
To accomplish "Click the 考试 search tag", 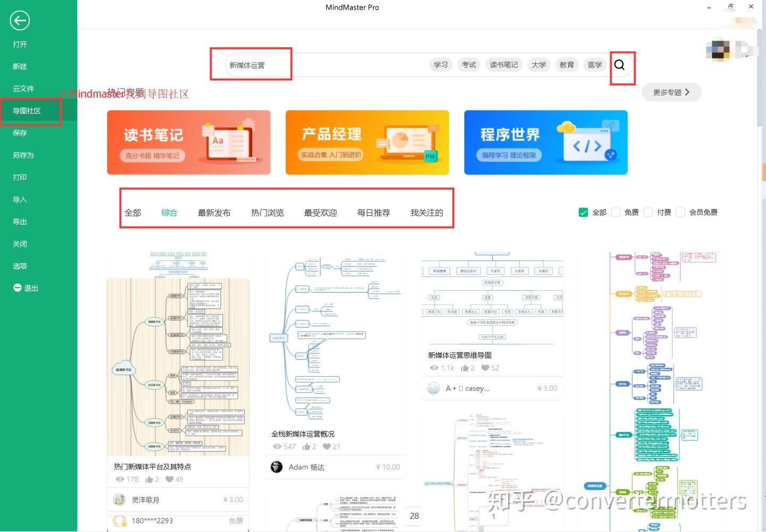I will coord(469,65).
